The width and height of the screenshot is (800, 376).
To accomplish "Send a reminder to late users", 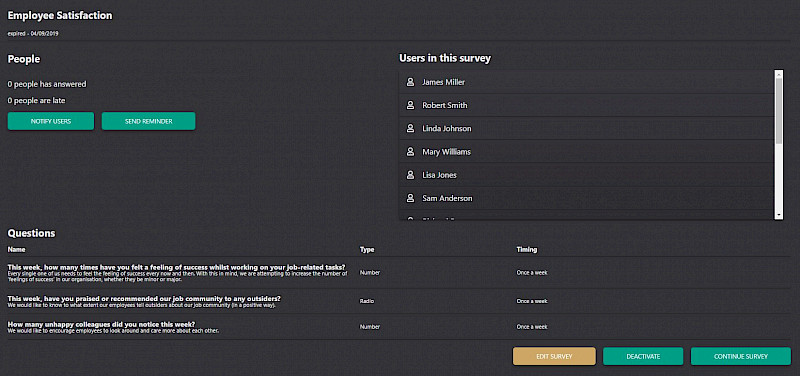I will pyautogui.click(x=148, y=121).
